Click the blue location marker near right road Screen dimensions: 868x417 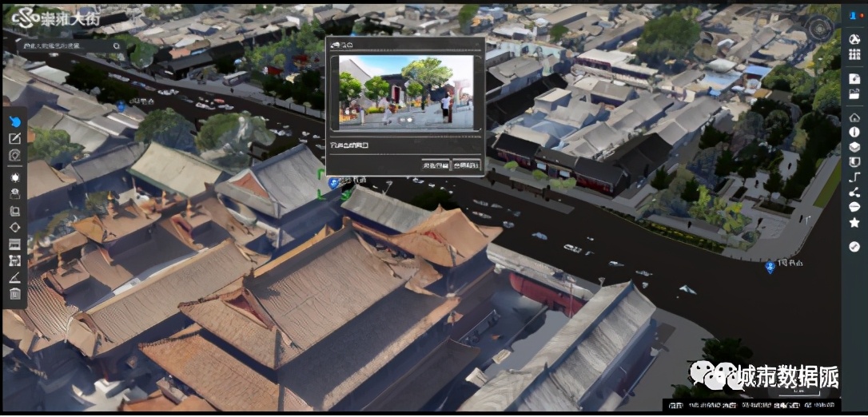coord(770,267)
